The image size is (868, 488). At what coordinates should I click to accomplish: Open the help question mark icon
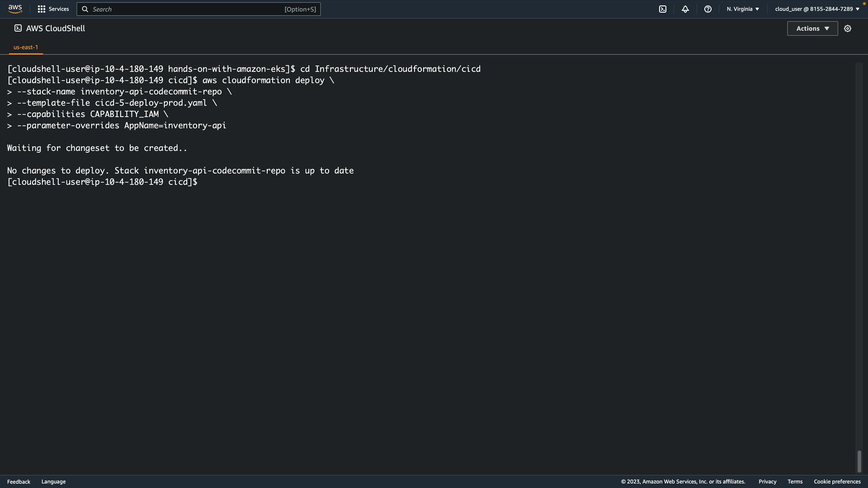point(708,9)
